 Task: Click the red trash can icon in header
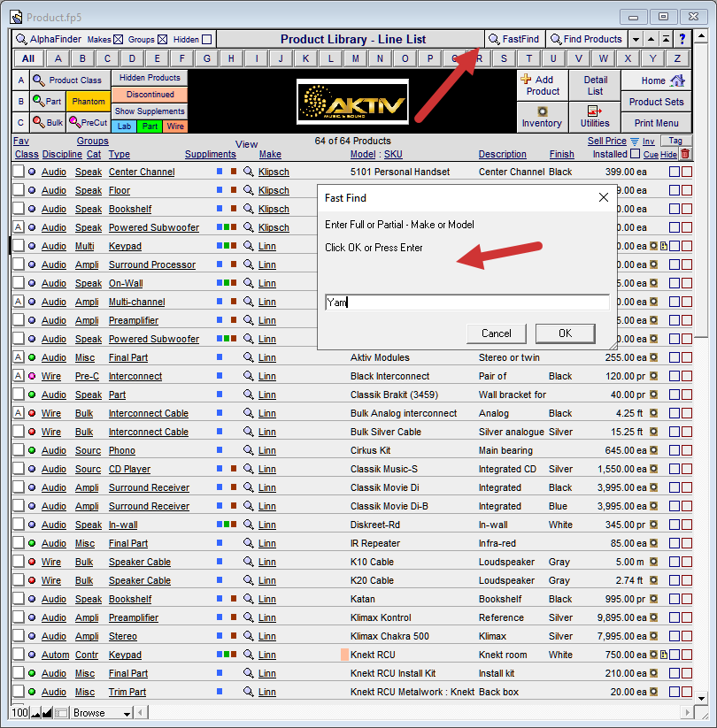[x=685, y=154]
